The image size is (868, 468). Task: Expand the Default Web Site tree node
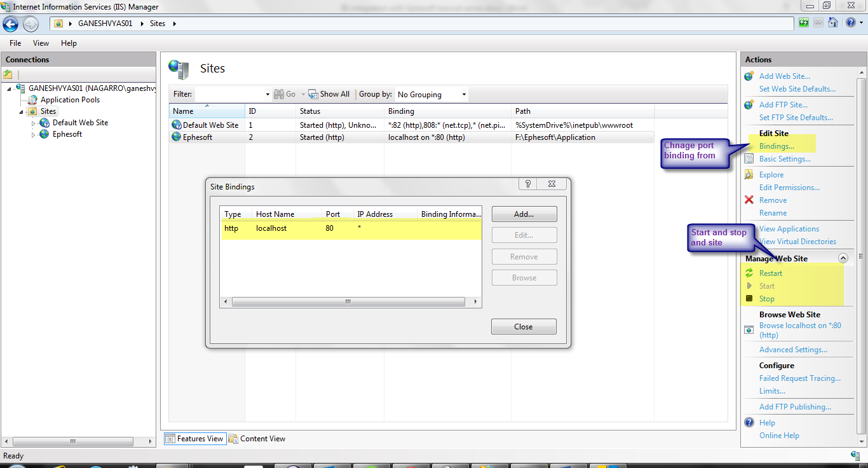click(x=33, y=123)
